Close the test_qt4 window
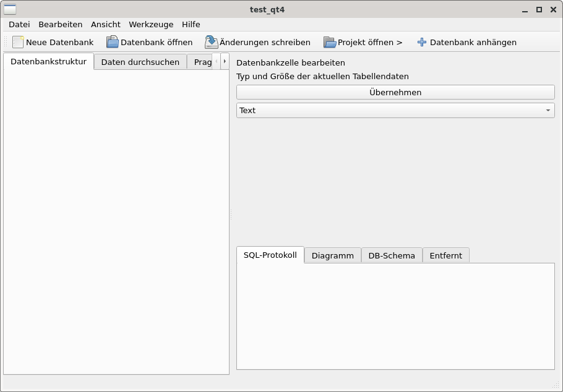 pos(553,10)
